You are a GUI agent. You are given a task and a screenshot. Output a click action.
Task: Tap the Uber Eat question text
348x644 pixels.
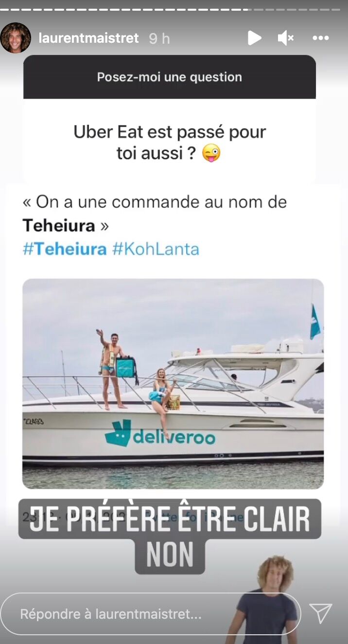click(170, 142)
